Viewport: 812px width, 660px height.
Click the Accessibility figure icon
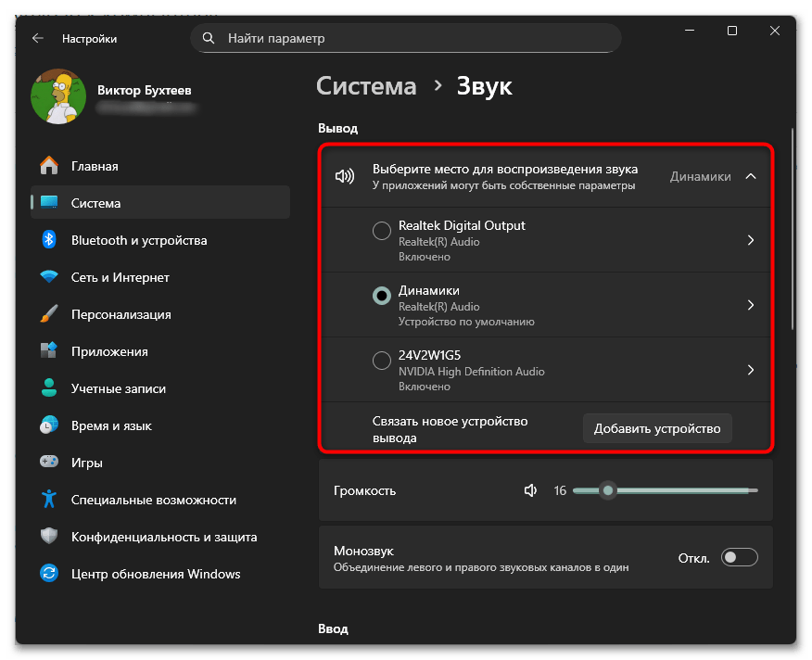49,500
